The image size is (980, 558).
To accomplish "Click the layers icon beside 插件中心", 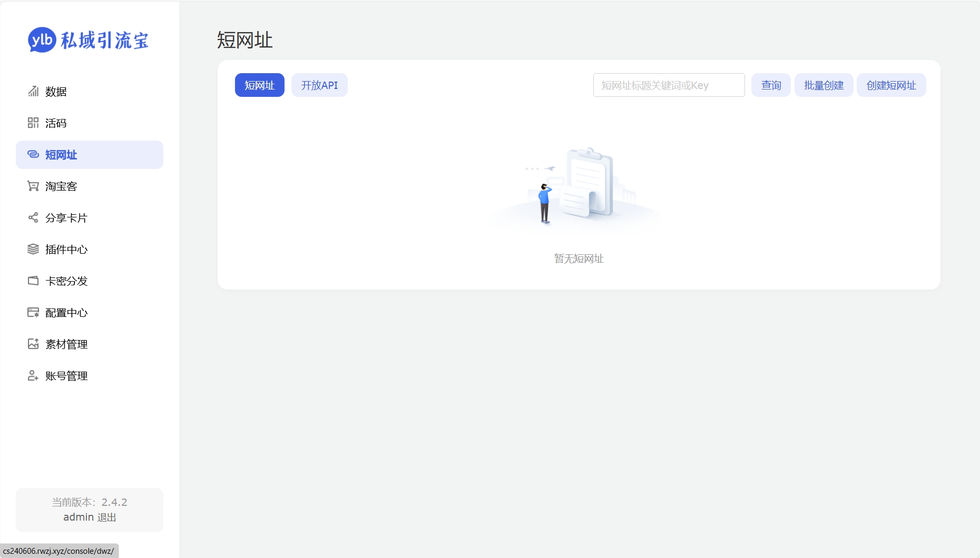I will click(x=33, y=250).
